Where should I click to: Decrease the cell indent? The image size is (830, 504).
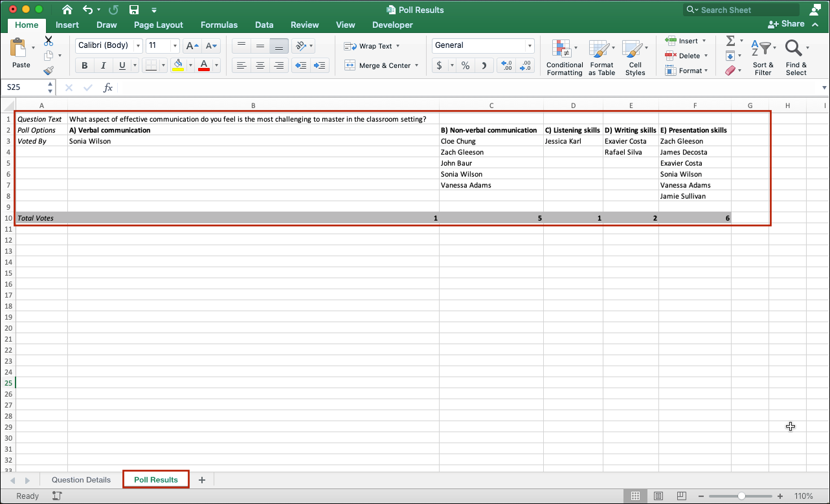click(300, 65)
